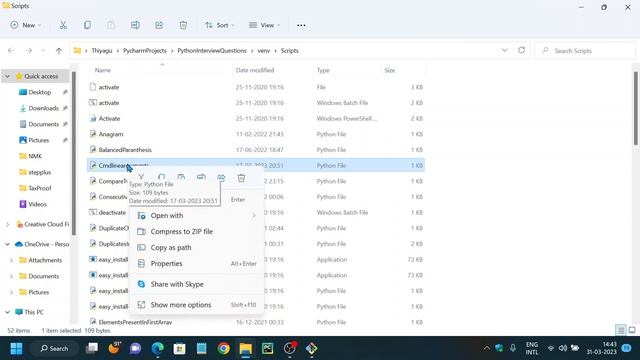Click the File Explorer taskbar icon
Viewport: 640px width, 360px height.
(x=246, y=348)
